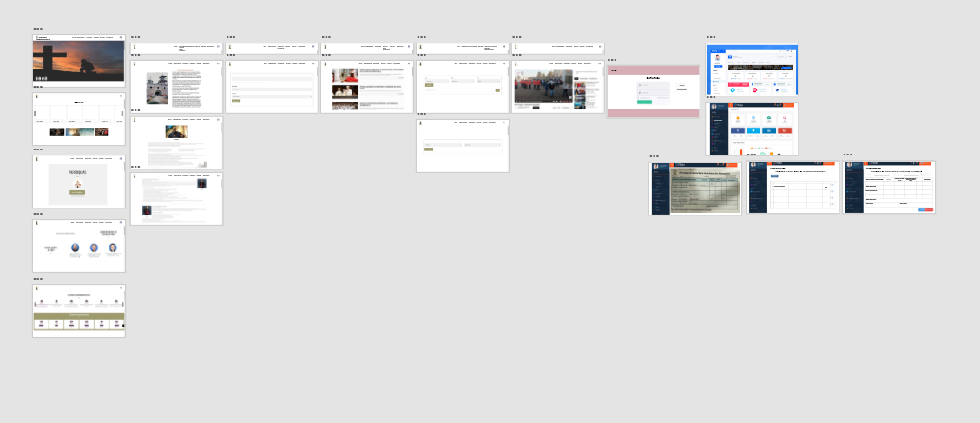Screen dimensions: 980x423
Task: Click the church emblem in the Parroquias frame
Action: point(78,183)
